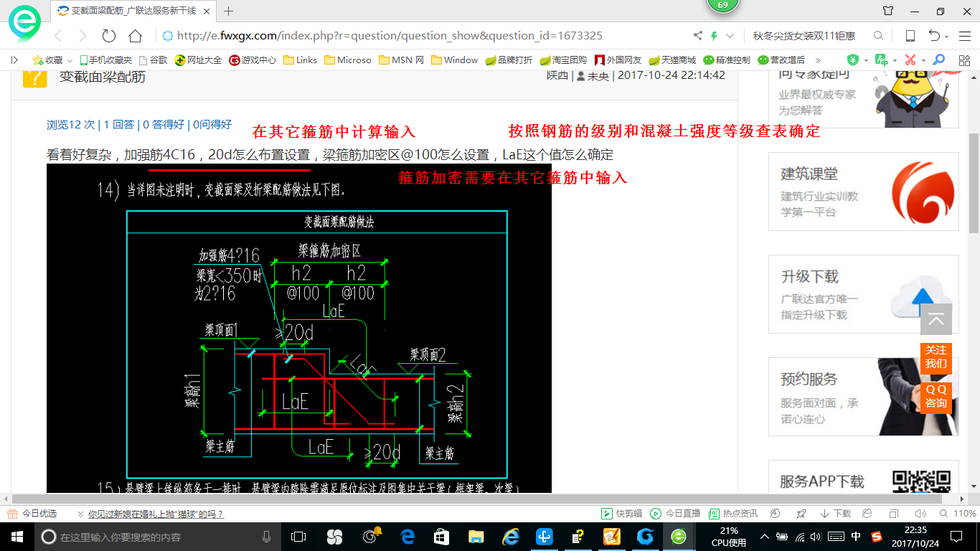This screenshot has height=551, width=980.
Task: Go to browser home page icon
Action: pyautogui.click(x=135, y=36)
